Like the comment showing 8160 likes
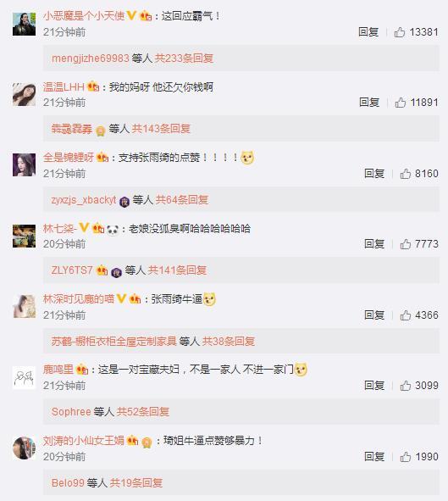The height and width of the screenshot is (501, 448). point(406,174)
